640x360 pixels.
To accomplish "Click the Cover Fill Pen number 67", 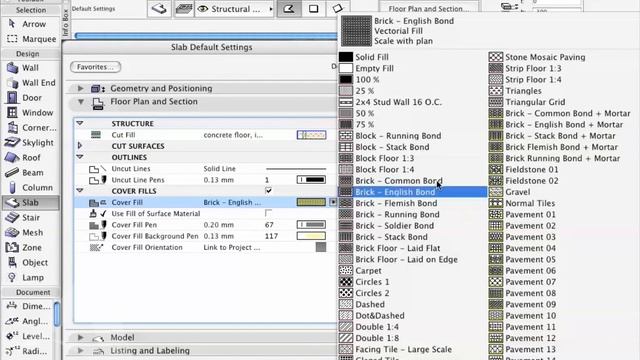I will click(269, 225).
